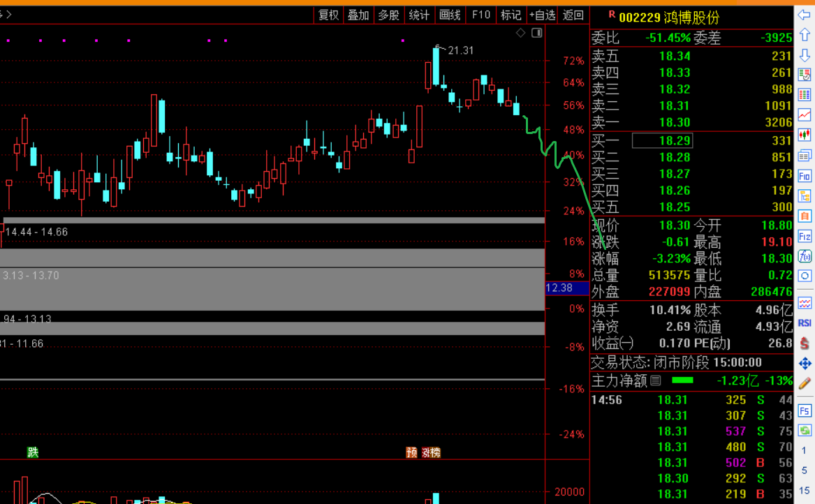The height and width of the screenshot is (504, 815).
Task: Open the multi-window layout icon
Action: [804, 156]
